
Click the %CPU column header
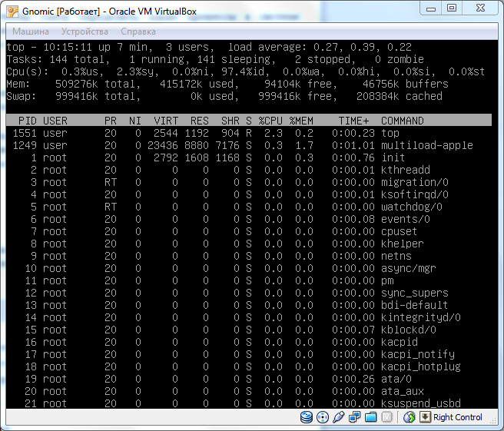tap(270, 121)
